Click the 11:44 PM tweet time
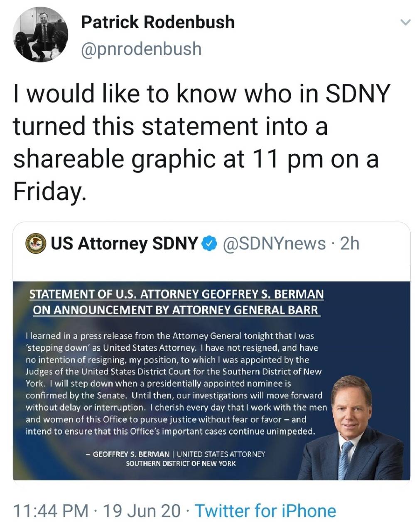 click(51, 511)
